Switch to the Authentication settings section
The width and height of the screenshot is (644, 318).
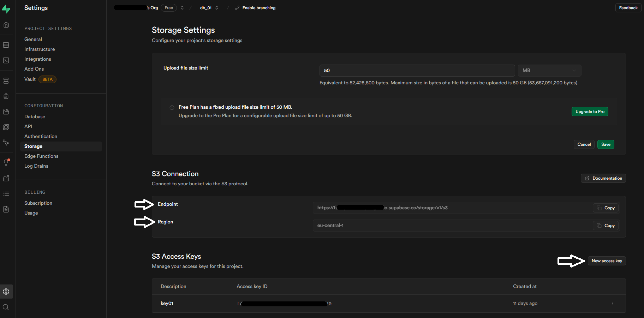[41, 136]
